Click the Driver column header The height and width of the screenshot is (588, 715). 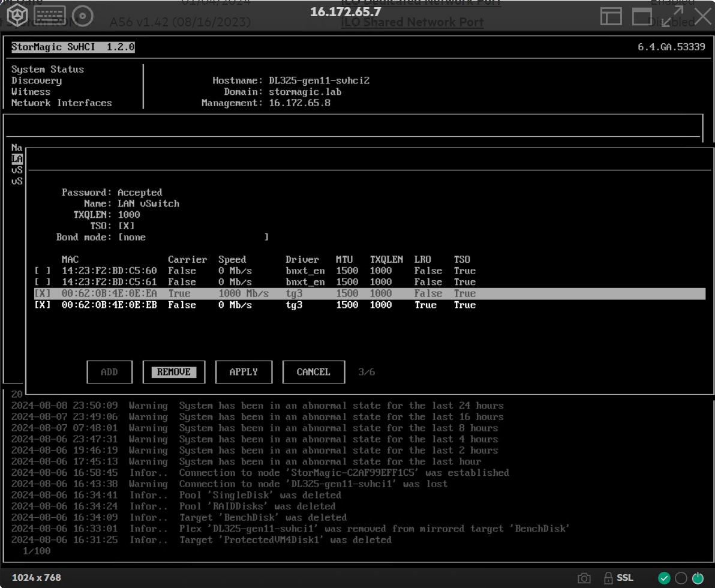pos(302,260)
